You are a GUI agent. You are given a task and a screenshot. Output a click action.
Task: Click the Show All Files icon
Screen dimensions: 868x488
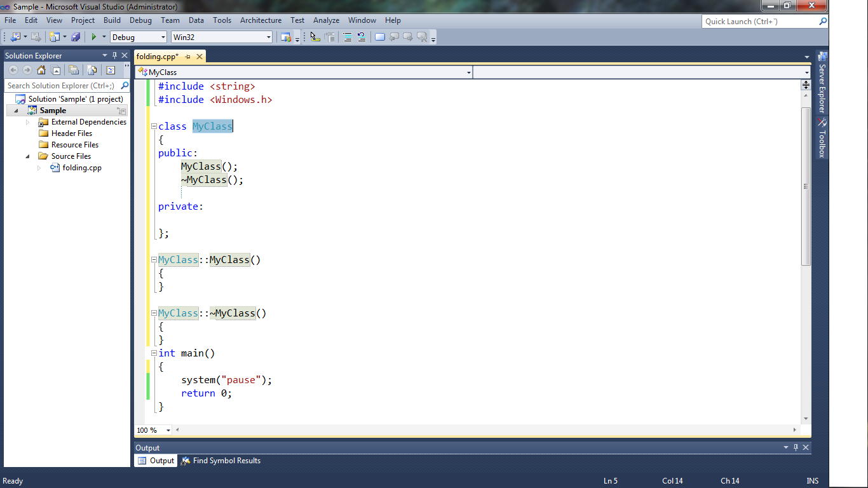(x=92, y=70)
